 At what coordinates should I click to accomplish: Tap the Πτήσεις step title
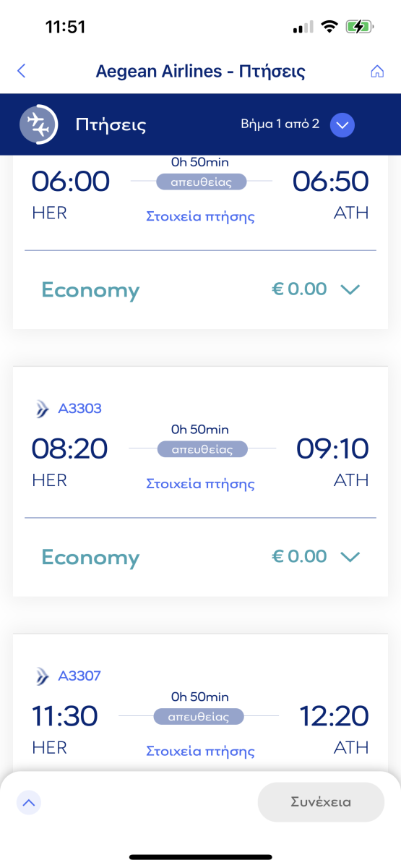coord(111,124)
